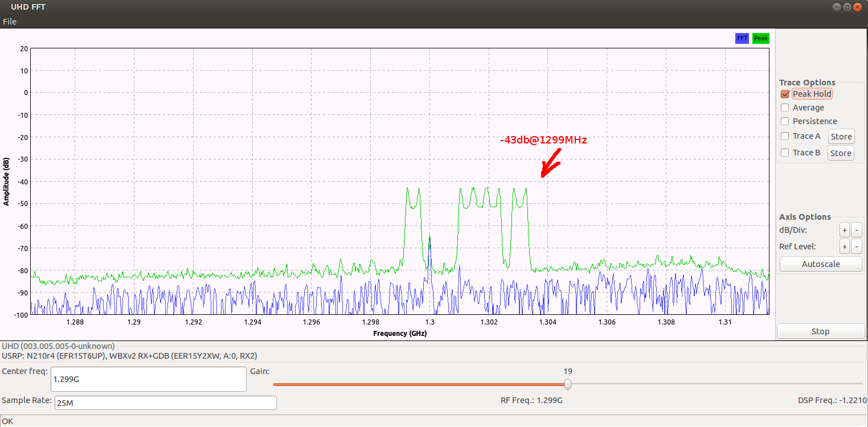Close the UHD FFT window

pyautogui.click(x=858, y=7)
